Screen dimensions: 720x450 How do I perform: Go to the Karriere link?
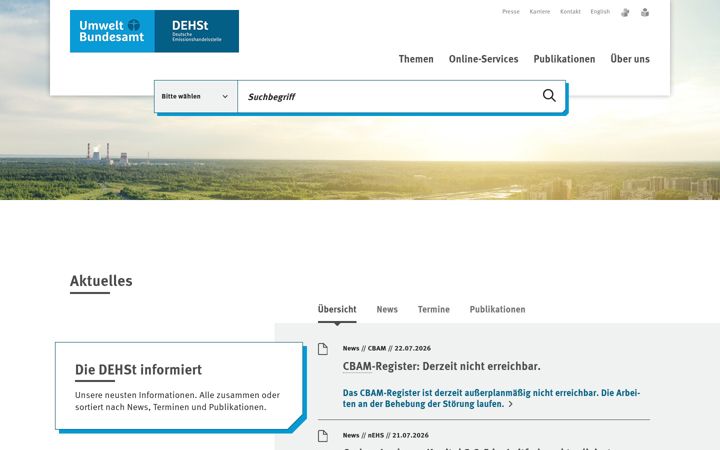pyautogui.click(x=540, y=12)
